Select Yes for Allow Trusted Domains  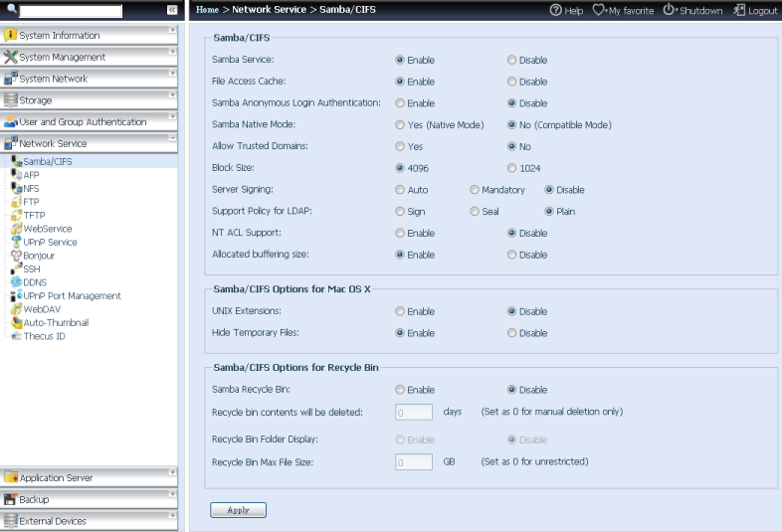(400, 146)
